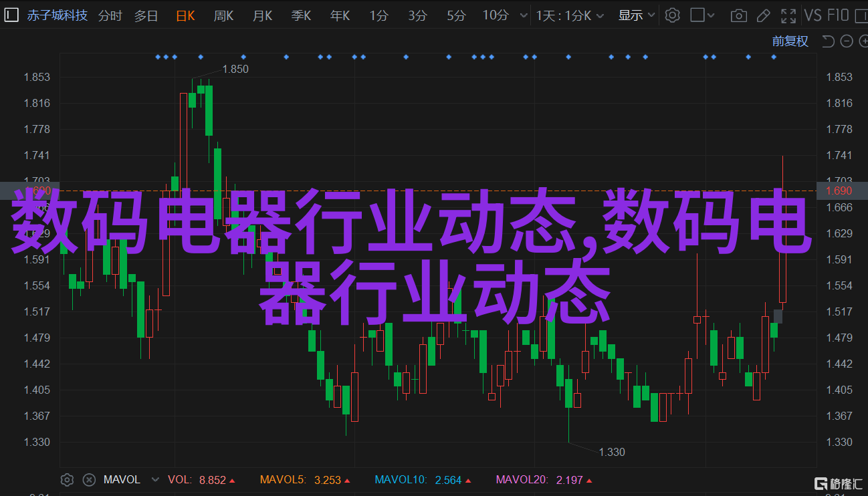Screen dimensions: 868x496
Task: Select the 3分 three-minute interval
Action: [417, 15]
